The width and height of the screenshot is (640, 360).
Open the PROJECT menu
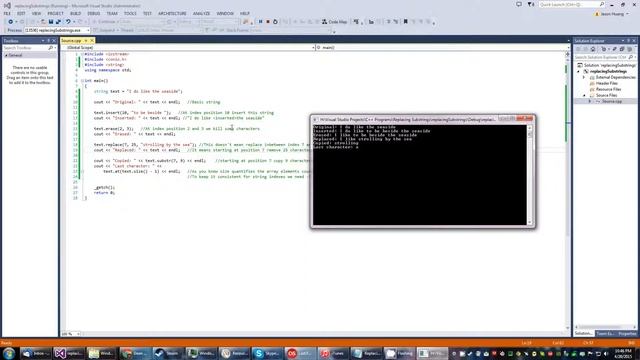56,13
